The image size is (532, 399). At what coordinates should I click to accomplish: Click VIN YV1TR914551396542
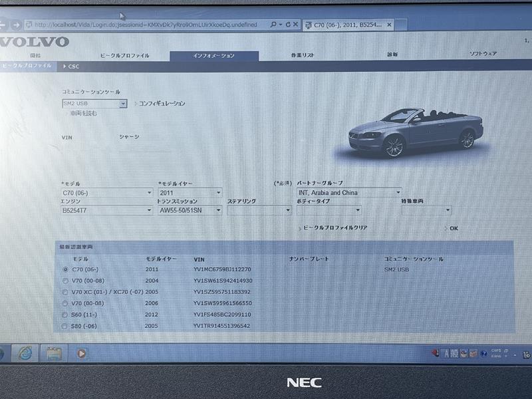pyautogui.click(x=221, y=326)
